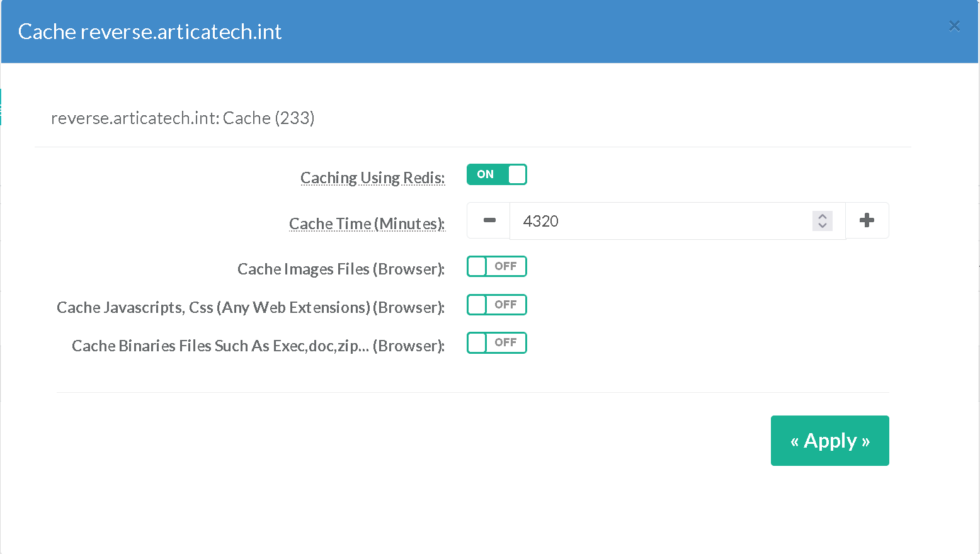The image size is (980, 554).
Task: Click the white knob of the Redis ON switch
Action: (516, 174)
